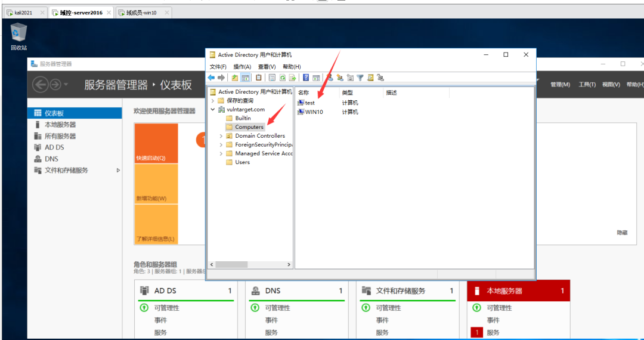Create a new organizational unit via toolbar
The width and height of the screenshot is (644, 340).
[x=350, y=78]
